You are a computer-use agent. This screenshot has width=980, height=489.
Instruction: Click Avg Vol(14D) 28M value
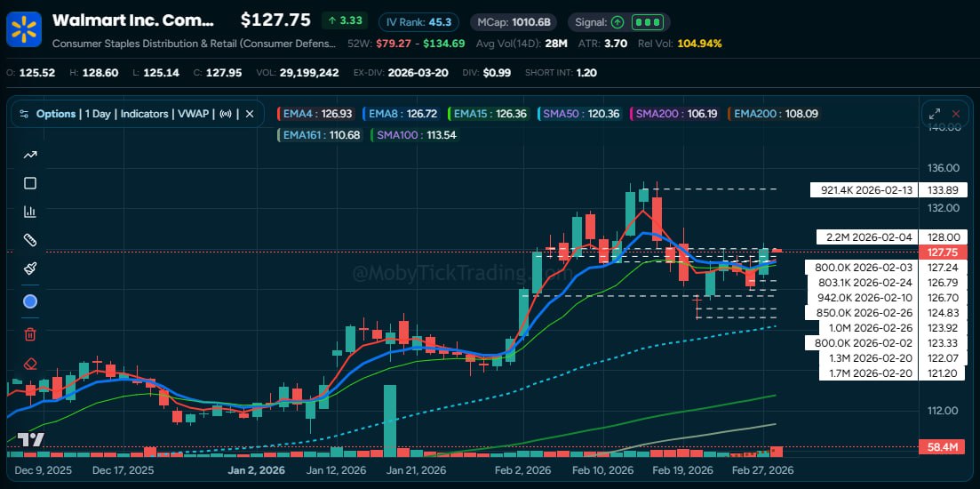click(555, 44)
